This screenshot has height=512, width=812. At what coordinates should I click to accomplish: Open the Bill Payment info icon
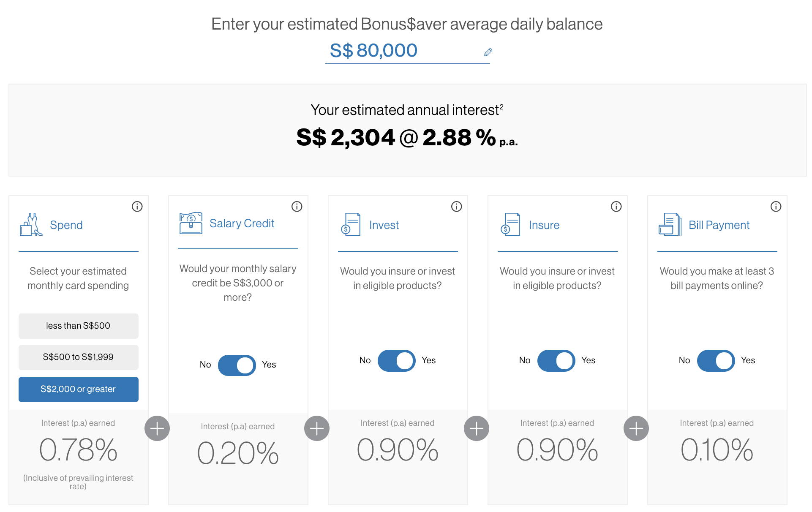pyautogui.click(x=776, y=207)
